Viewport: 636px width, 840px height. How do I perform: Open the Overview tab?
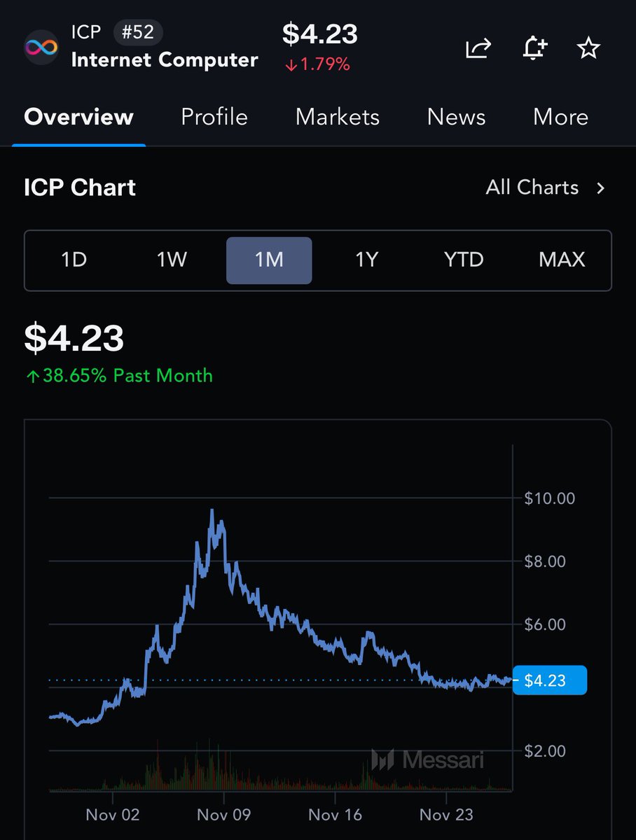[78, 117]
